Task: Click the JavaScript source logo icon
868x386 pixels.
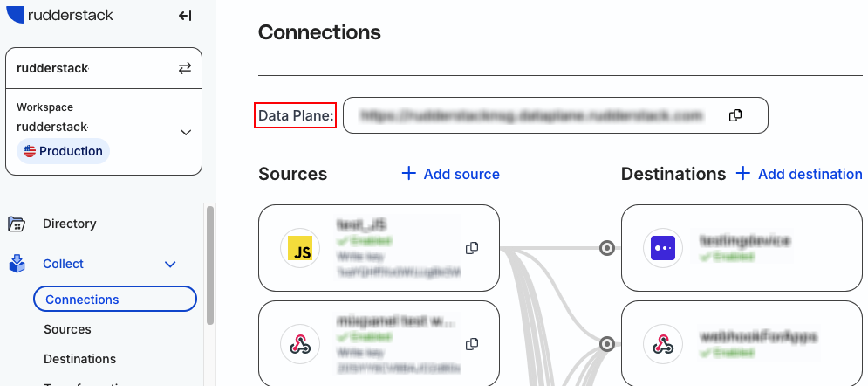Action: click(x=300, y=248)
